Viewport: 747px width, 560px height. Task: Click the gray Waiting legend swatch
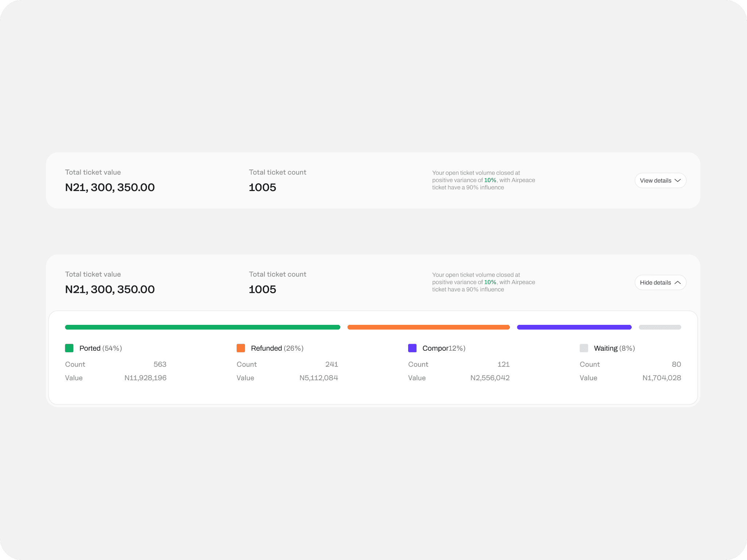(x=584, y=348)
